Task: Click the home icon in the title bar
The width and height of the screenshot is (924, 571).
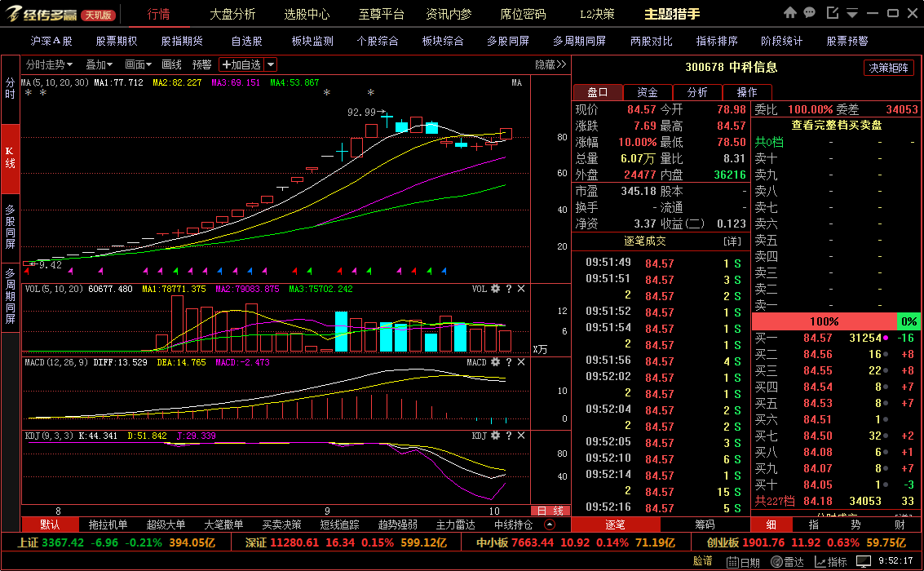Action: coord(789,12)
